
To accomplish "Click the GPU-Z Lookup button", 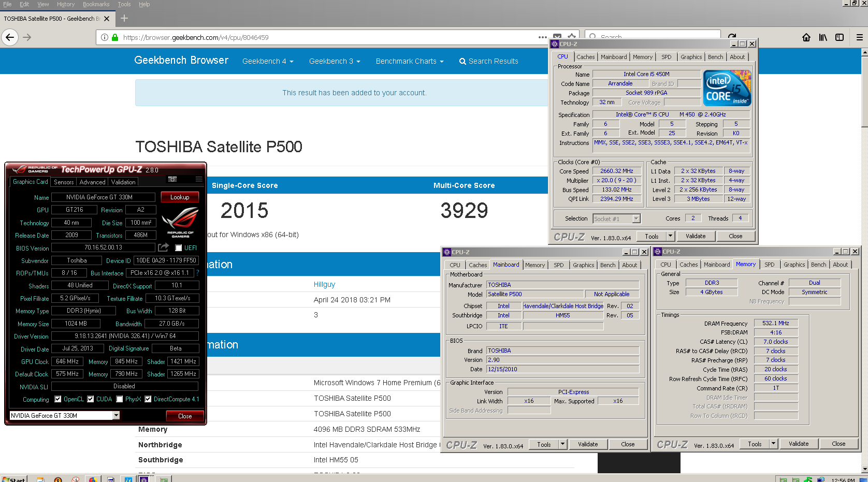I will click(180, 197).
